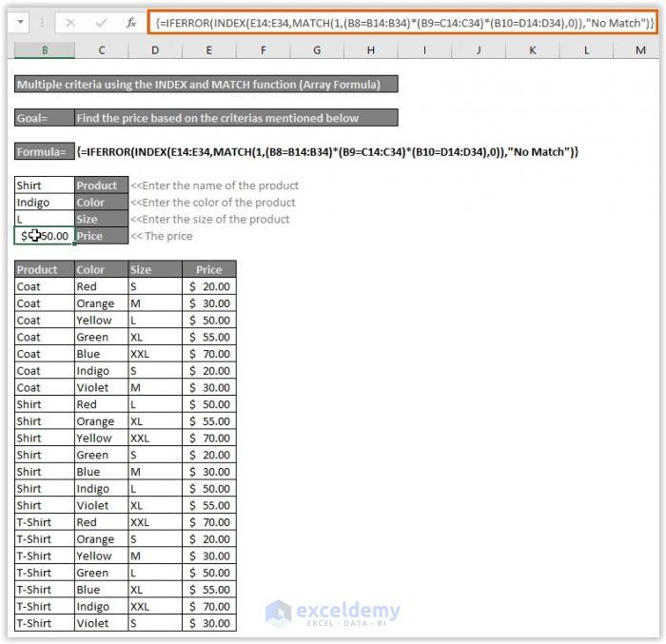666x644 pixels.
Task: Expand the Name Box dropdown arrow
Action: click(20, 22)
